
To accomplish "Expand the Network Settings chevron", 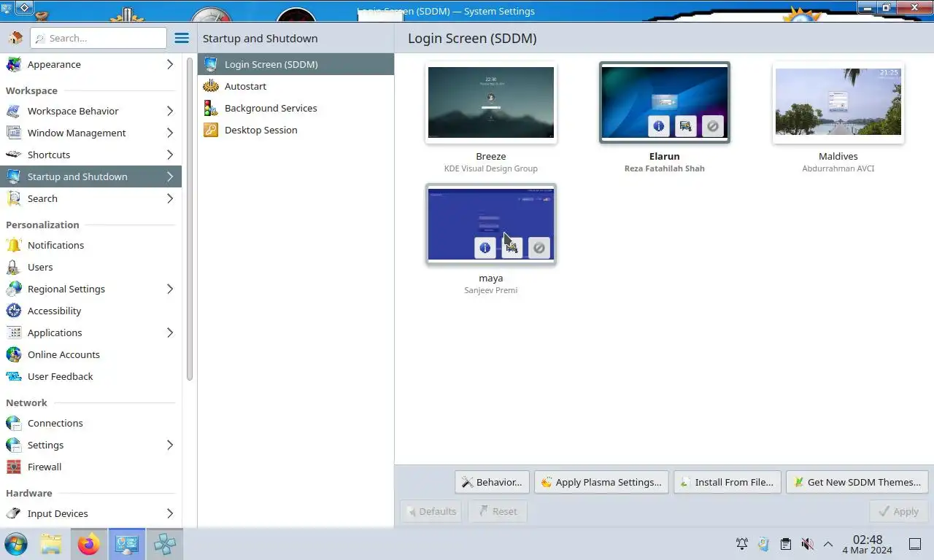I will pyautogui.click(x=170, y=445).
